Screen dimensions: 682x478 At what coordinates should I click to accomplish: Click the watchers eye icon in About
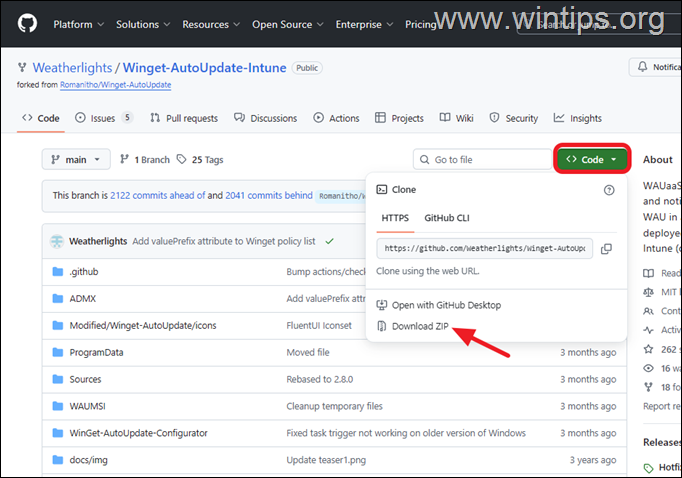(x=649, y=368)
